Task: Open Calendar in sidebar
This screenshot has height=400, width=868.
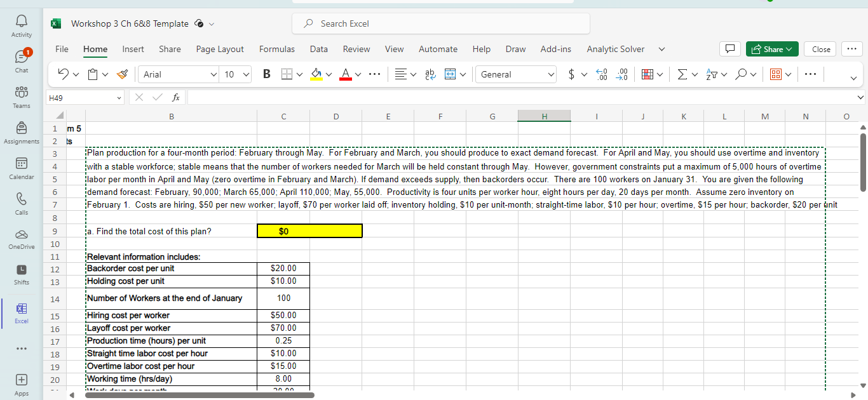Action: point(22,167)
